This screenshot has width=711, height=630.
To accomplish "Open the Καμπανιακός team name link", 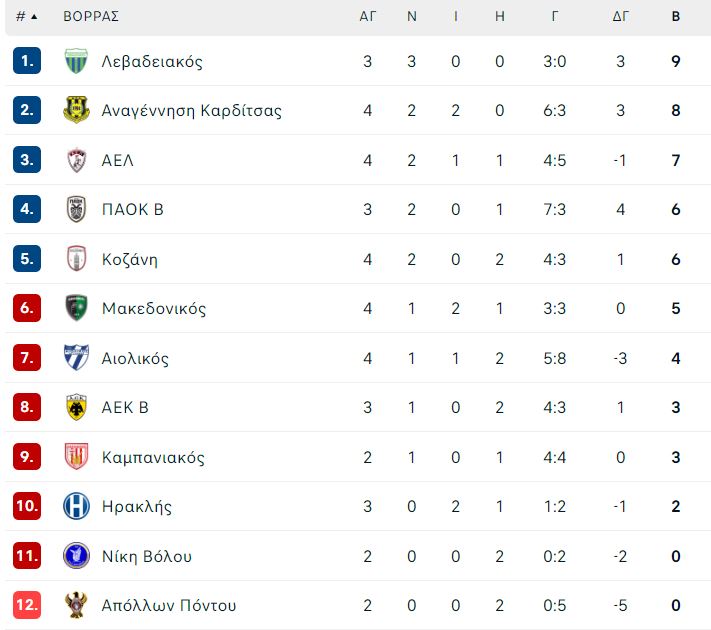I will [x=153, y=457].
